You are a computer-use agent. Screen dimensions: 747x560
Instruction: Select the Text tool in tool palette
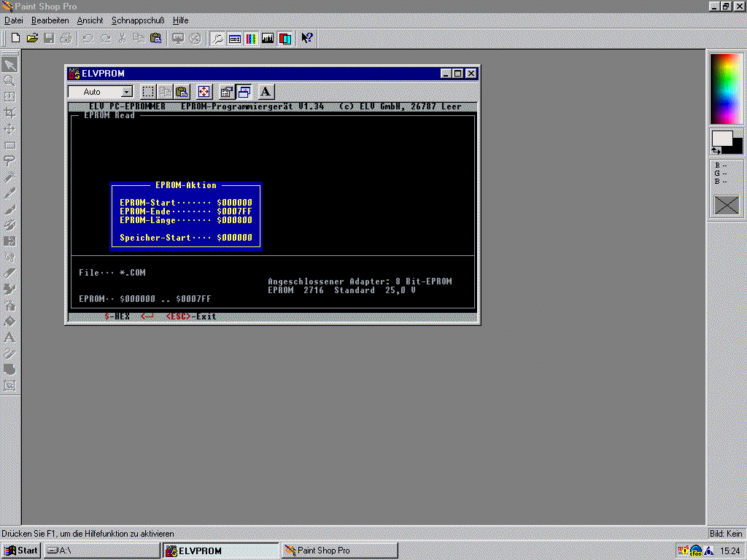9,337
